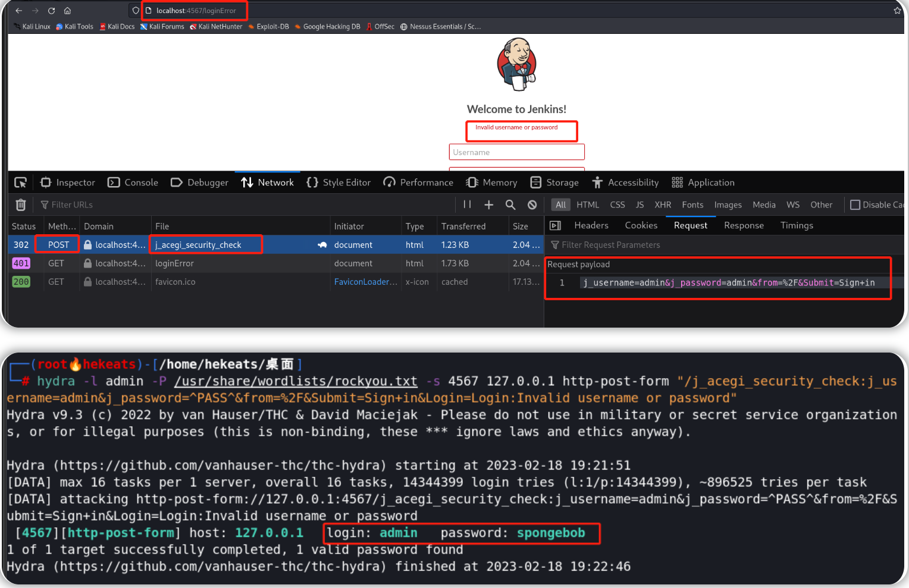Image resolution: width=909 pixels, height=588 pixels.
Task: Click the FaviconLoader initiator link
Action: [365, 282]
